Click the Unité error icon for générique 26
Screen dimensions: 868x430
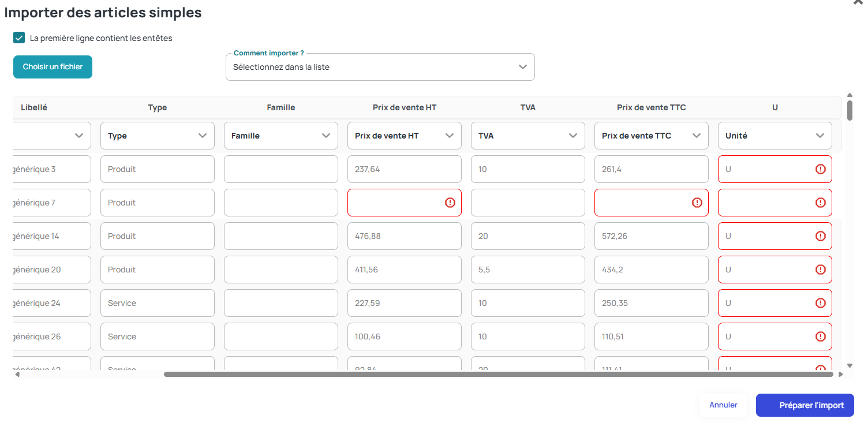tap(820, 336)
